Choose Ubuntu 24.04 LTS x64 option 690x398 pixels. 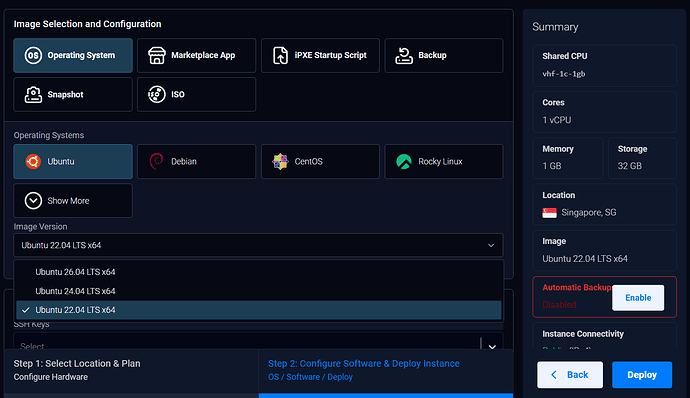259,291
